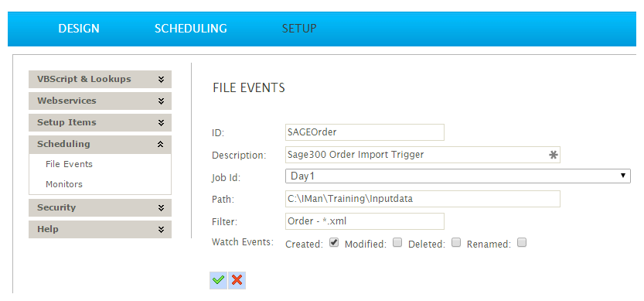Open the DESIGN top menu
The image size is (644, 301).
(79, 29)
